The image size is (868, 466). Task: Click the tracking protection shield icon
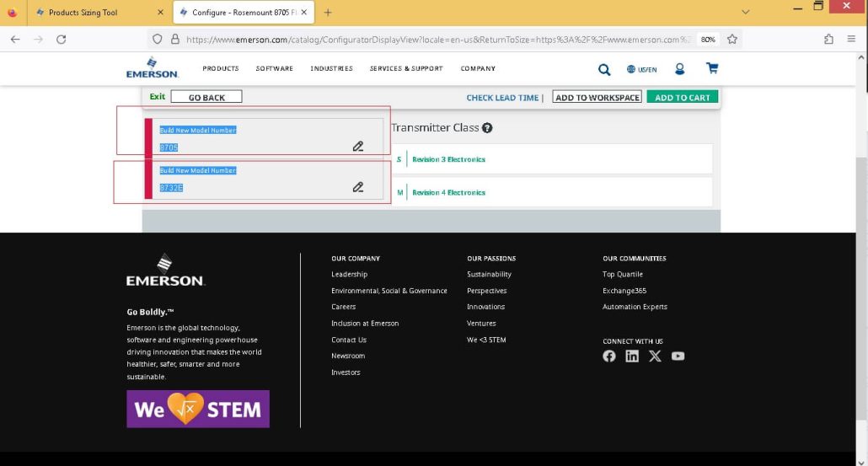(158, 40)
